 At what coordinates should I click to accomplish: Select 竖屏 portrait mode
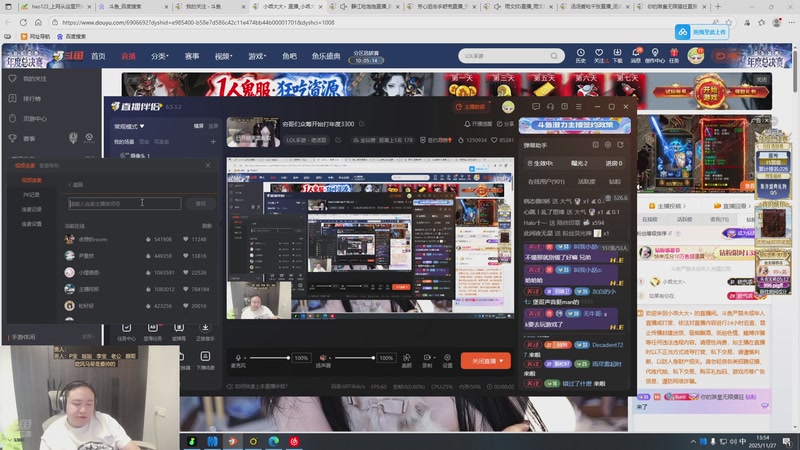pos(213,126)
